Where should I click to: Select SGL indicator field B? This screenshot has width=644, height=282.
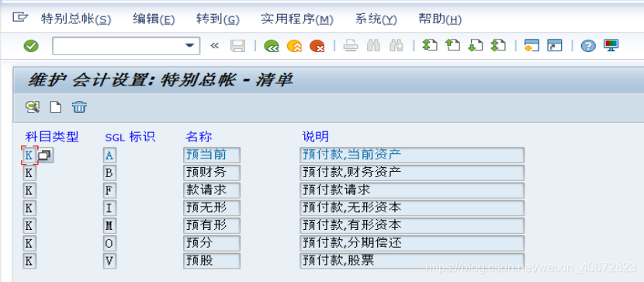(x=109, y=172)
